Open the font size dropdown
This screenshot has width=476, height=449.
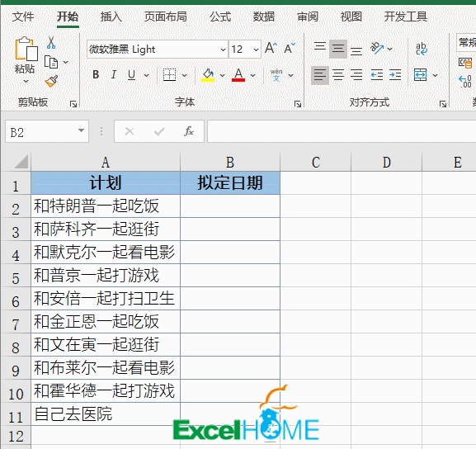256,50
